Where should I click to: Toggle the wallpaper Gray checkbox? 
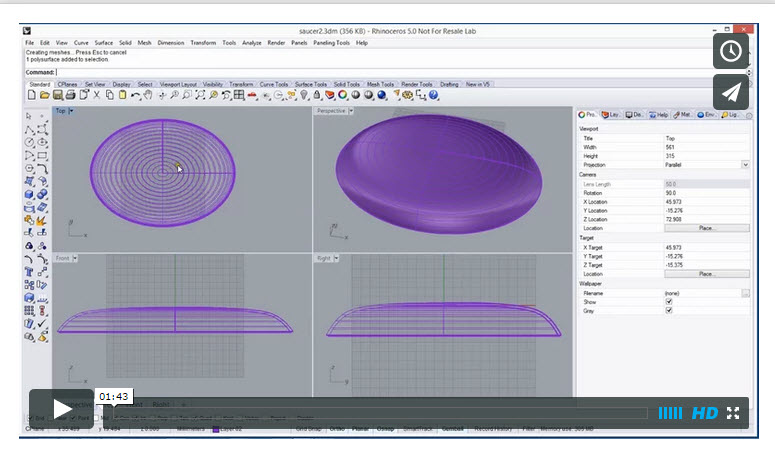[x=669, y=310]
